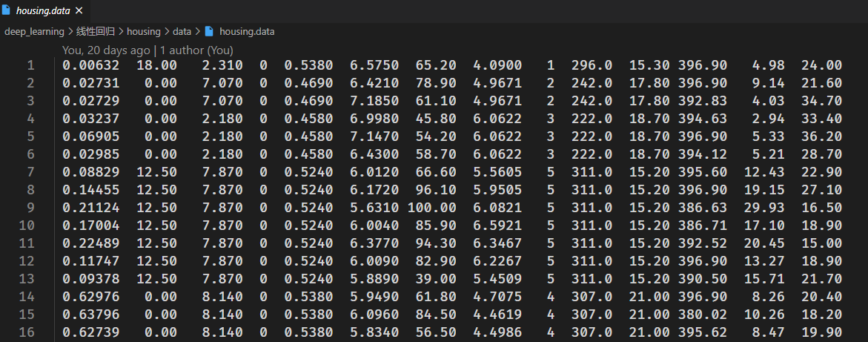
Task: Click line number 1 in the gutter
Action: (30, 65)
